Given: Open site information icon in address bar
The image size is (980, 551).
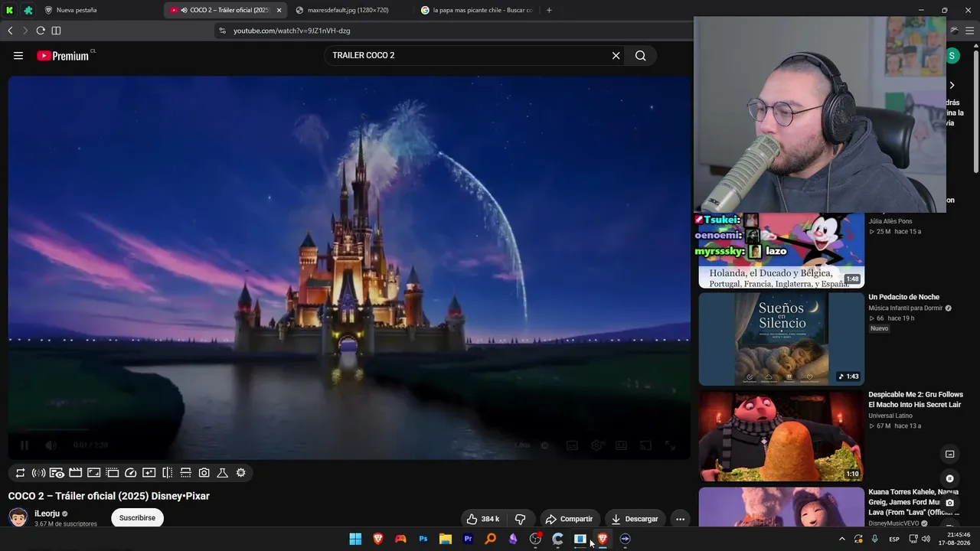Looking at the screenshot, I should (222, 31).
